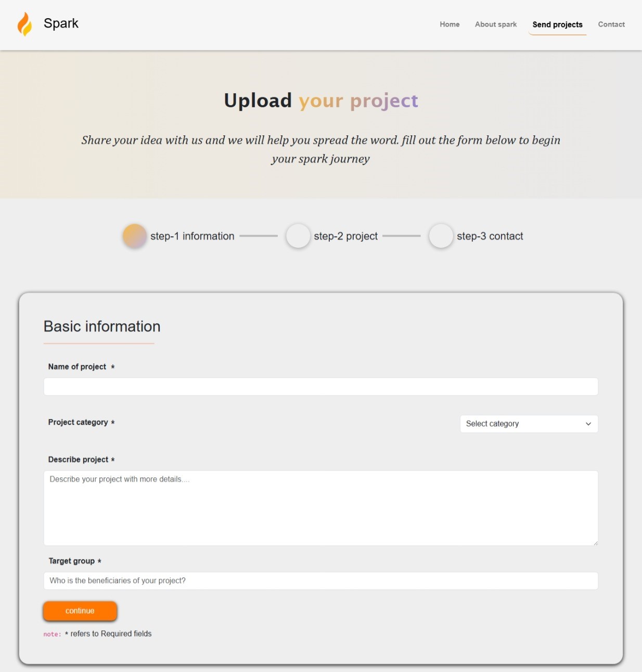Focus the Name of project field
The width and height of the screenshot is (642, 672).
pyautogui.click(x=320, y=387)
